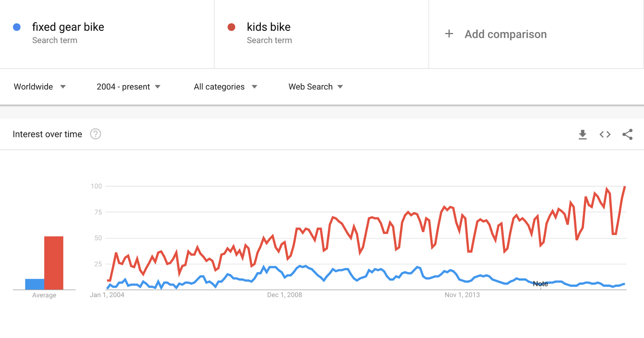Open the Worldwide region dropdown
This screenshot has height=338, width=644.
click(40, 87)
